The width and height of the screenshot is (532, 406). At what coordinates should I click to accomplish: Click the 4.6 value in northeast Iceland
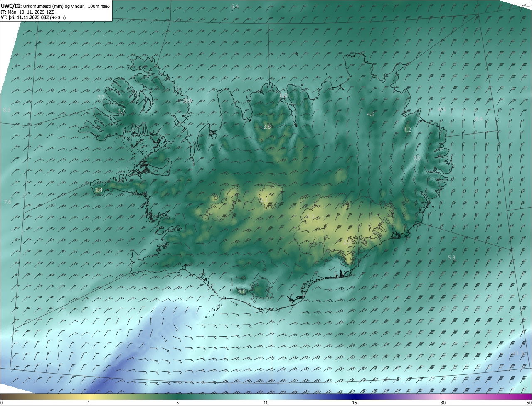click(x=371, y=114)
